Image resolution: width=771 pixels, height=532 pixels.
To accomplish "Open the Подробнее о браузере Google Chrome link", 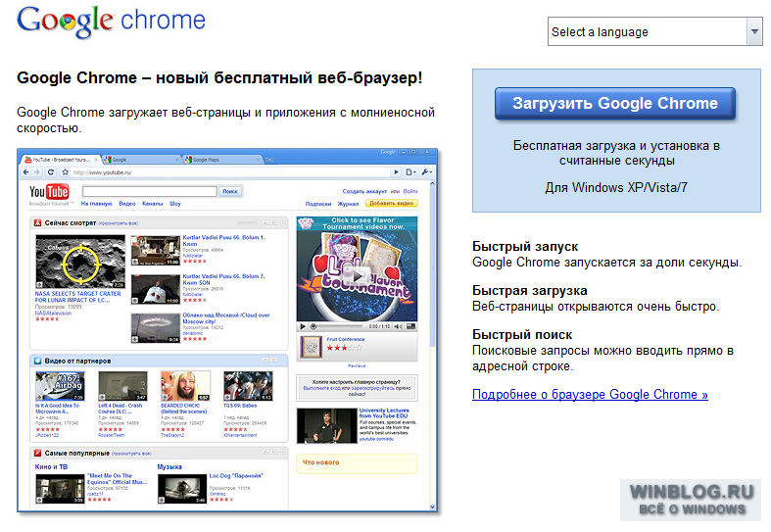I will tap(590, 394).
